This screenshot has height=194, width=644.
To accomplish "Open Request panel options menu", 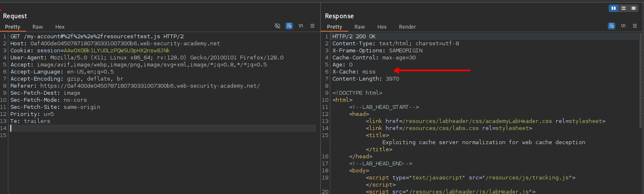I will point(312,26).
